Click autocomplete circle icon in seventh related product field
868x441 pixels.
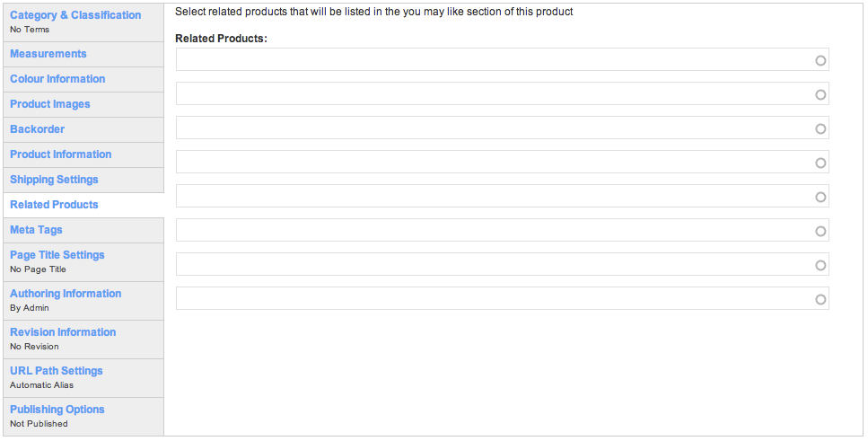pyautogui.click(x=820, y=265)
